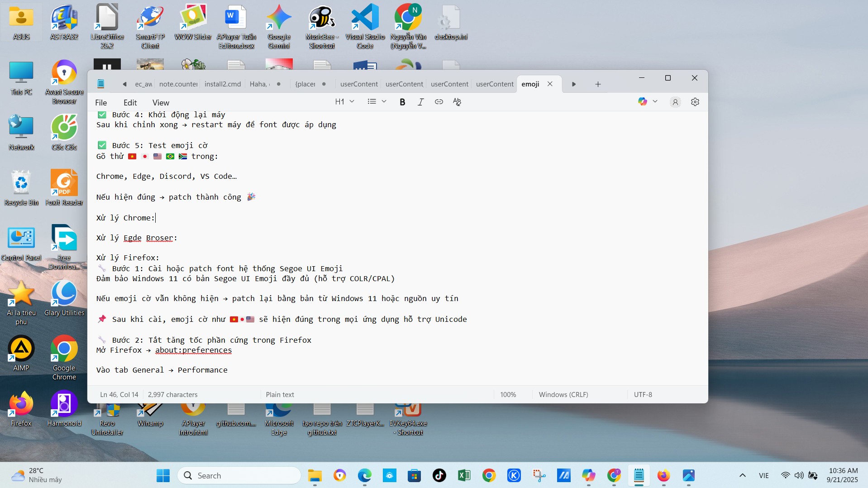Screen dimensions: 868x488
Task: Open Notepad settings gear
Action: pyautogui.click(x=695, y=101)
